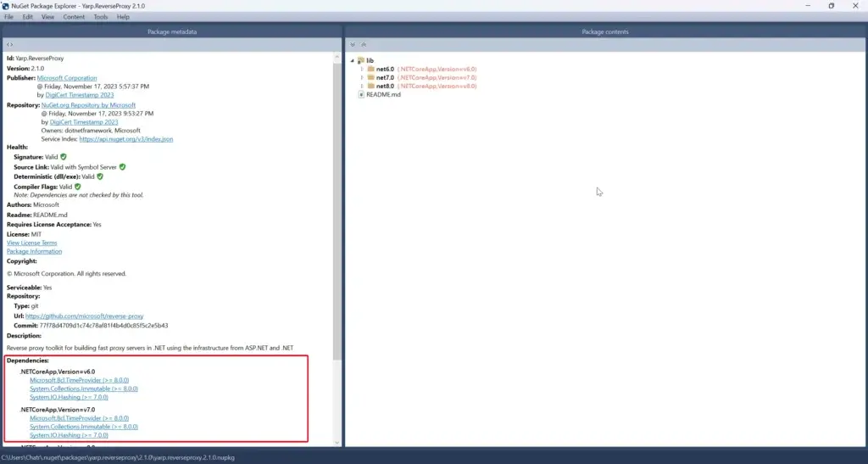Select the net7.0 tree item label

pos(385,77)
